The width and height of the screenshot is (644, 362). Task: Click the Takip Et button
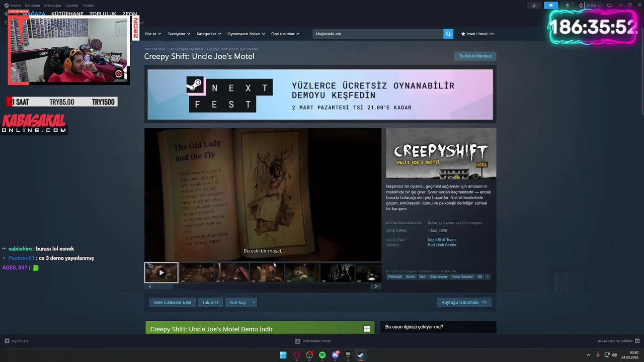[x=210, y=302]
